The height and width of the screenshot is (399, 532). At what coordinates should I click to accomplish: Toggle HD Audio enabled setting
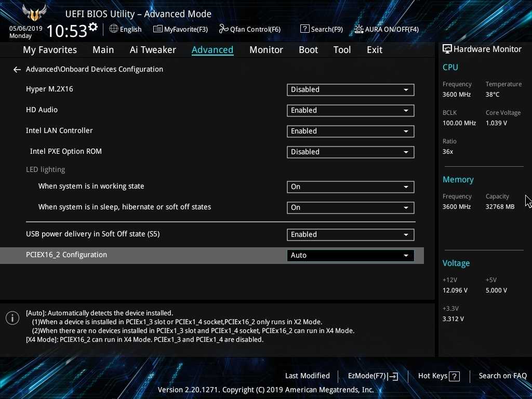coord(350,110)
